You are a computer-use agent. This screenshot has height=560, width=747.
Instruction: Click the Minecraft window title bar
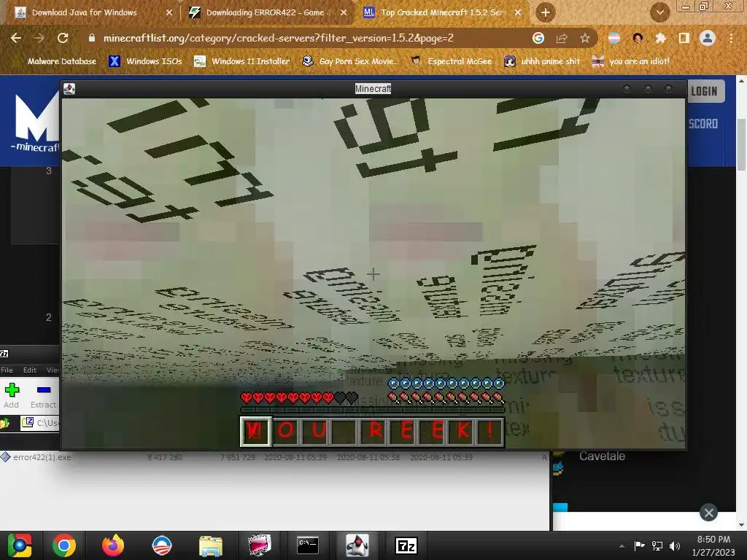click(x=373, y=88)
